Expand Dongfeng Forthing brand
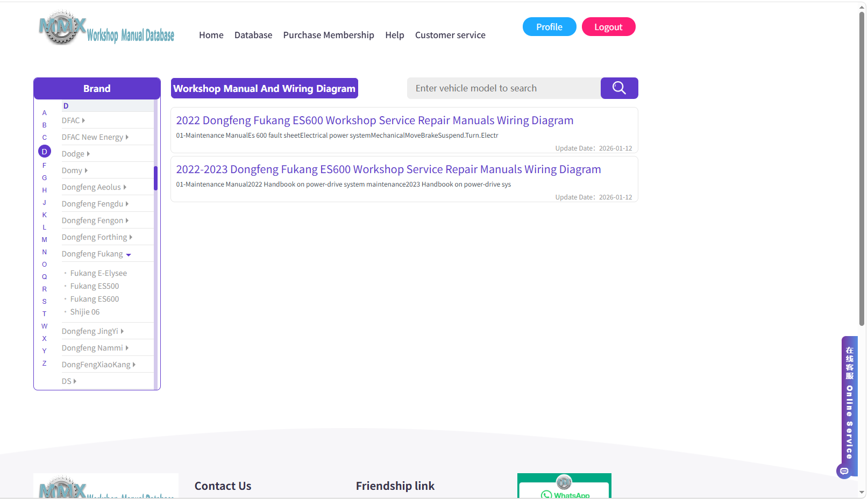Screen dimensions: 868x499 click(x=97, y=237)
